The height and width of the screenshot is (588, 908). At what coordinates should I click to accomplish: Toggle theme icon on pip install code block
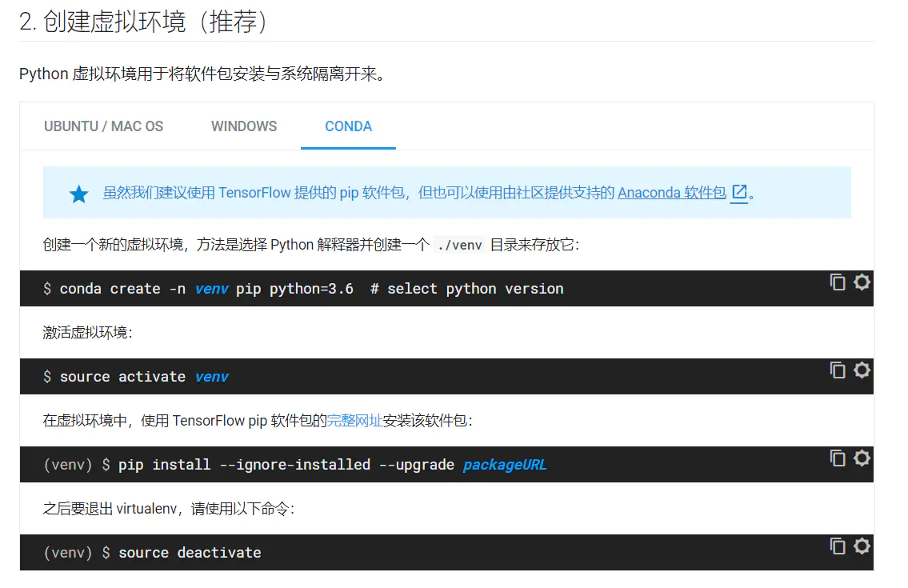pyautogui.click(x=862, y=458)
